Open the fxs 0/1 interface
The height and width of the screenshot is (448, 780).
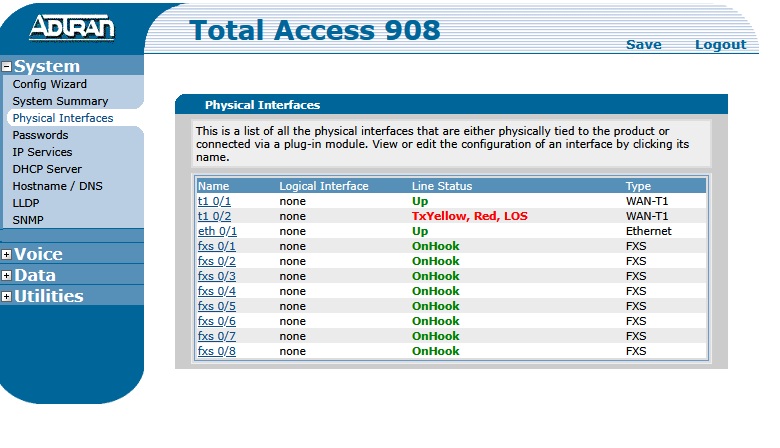point(216,246)
